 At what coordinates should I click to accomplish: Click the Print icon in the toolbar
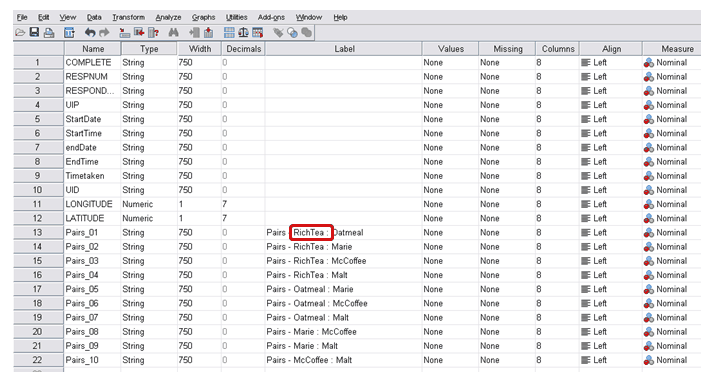pyautogui.click(x=49, y=33)
